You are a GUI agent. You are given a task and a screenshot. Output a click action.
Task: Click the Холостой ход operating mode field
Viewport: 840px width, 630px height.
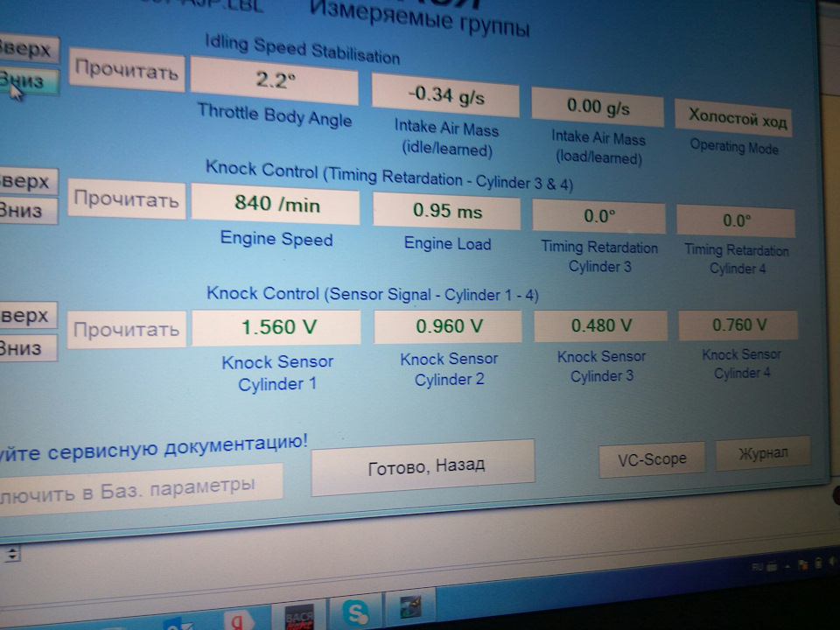[x=733, y=116]
